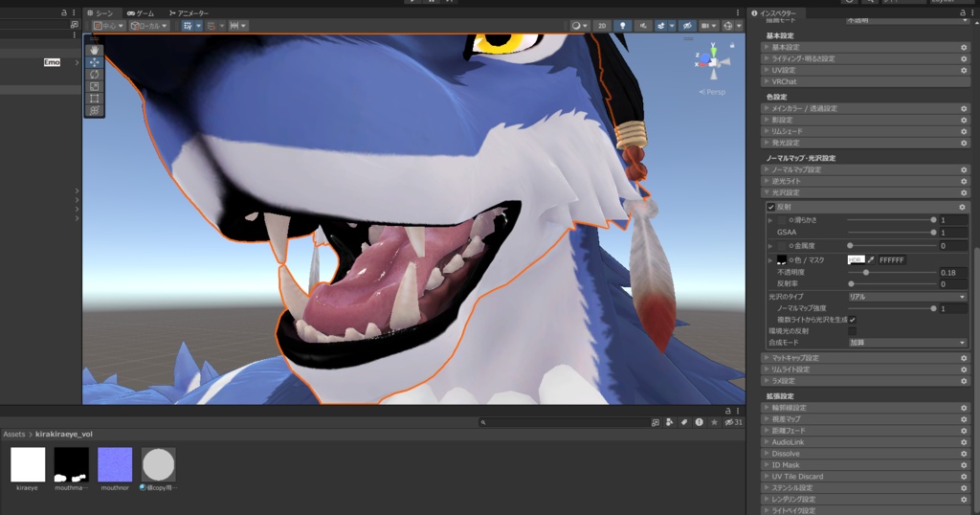Toggle scene lighting bulb icon
Image resolution: width=980 pixels, height=515 pixels.
pos(622,26)
